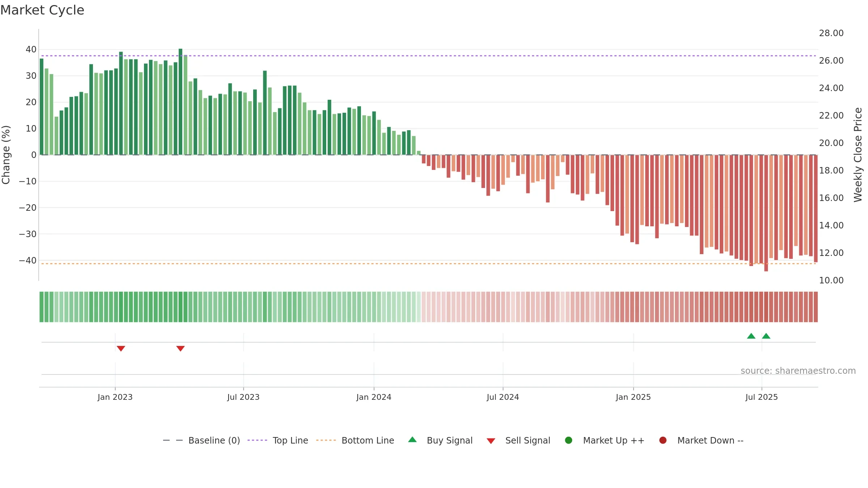This screenshot has width=868, height=488.
Task: Click the 40 tick on change axis
Action: coord(31,49)
